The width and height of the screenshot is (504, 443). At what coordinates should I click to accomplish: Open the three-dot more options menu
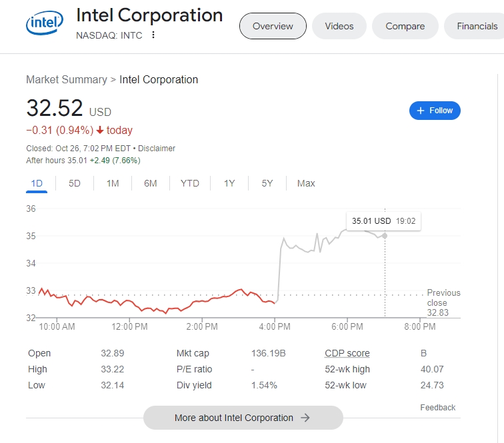[x=154, y=35]
